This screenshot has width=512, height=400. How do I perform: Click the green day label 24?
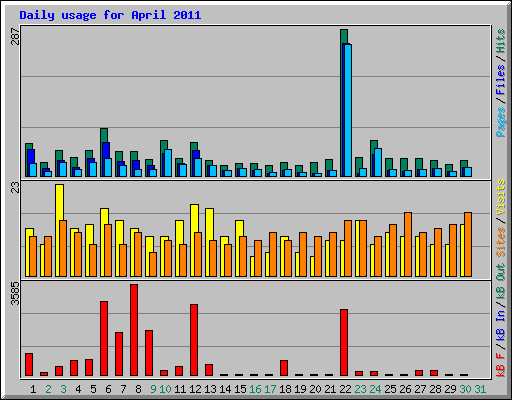coord(375,389)
